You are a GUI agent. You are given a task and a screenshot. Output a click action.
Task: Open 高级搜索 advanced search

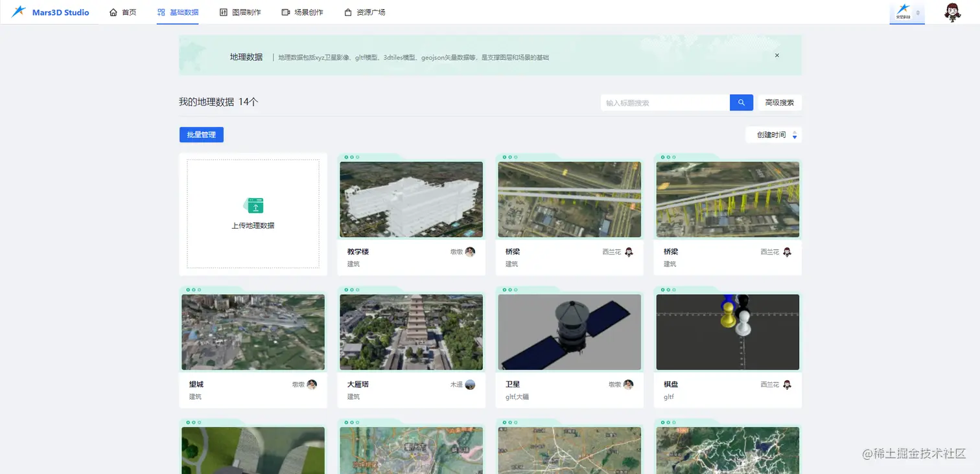pyautogui.click(x=780, y=102)
